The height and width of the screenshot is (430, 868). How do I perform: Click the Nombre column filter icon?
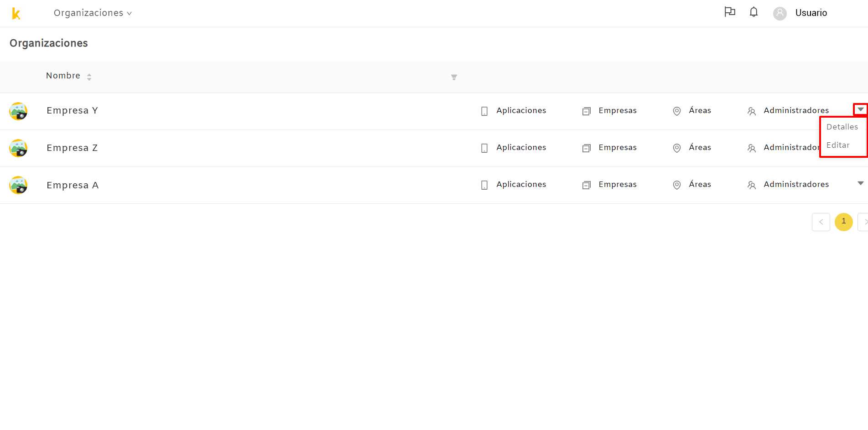454,77
